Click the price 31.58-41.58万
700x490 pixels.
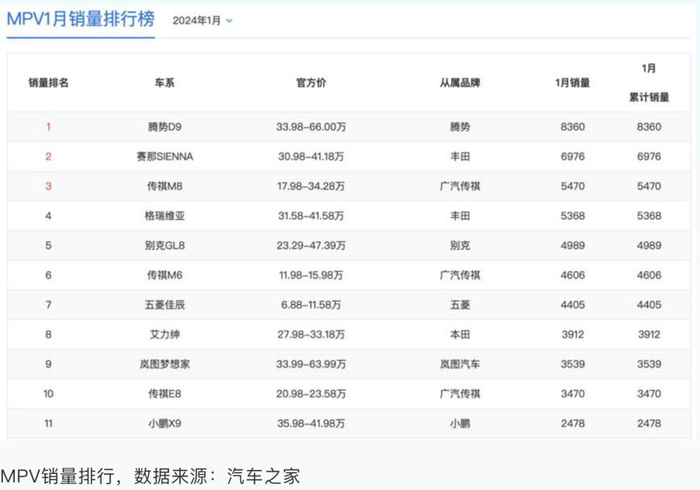pyautogui.click(x=311, y=216)
